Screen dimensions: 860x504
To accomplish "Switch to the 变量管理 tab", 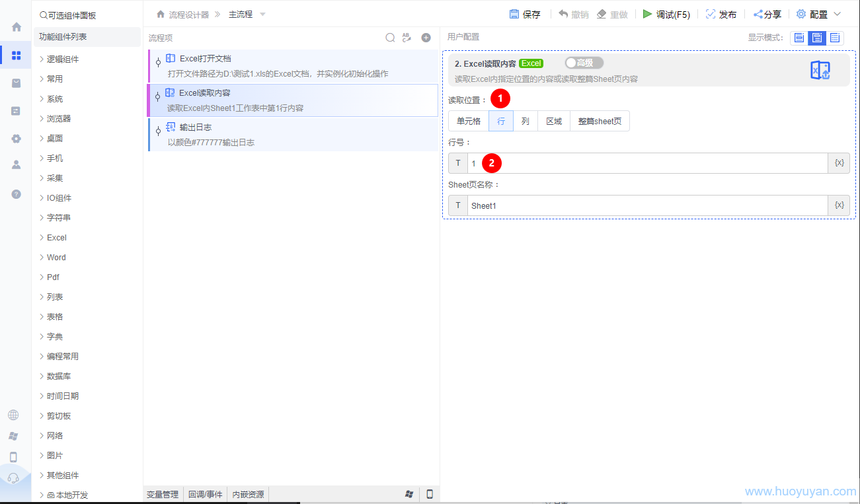I will pyautogui.click(x=162, y=493).
